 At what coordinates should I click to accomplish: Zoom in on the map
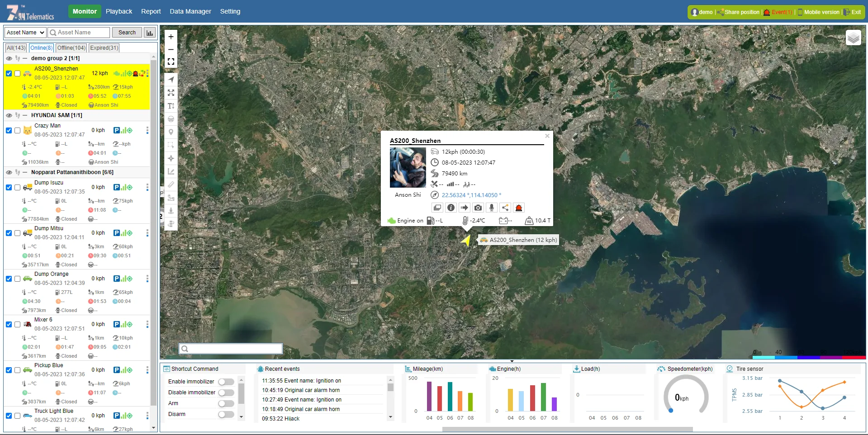coord(171,37)
